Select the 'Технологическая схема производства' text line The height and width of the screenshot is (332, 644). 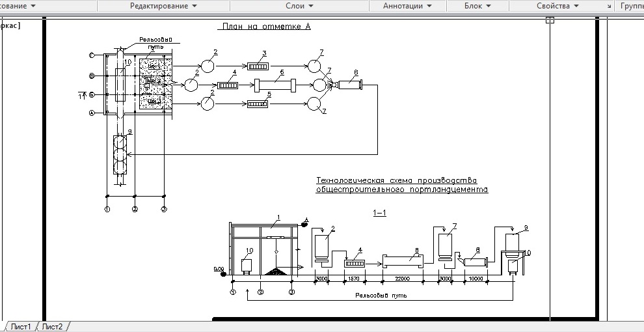coord(397,180)
